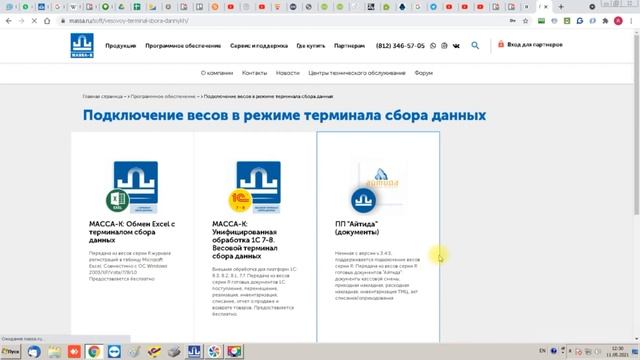Open the orange AnyDesk icon in taskbar
640x360 pixels.
[x=74, y=351]
